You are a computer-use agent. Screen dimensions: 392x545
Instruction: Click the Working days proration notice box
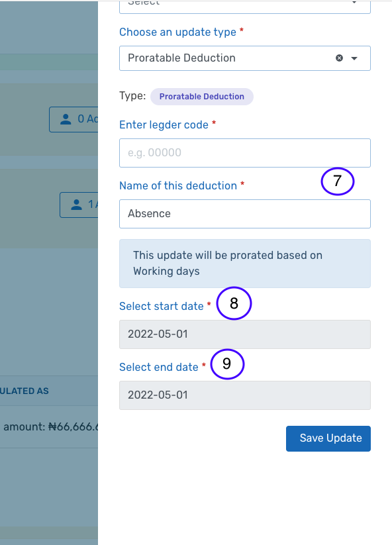pyautogui.click(x=244, y=263)
